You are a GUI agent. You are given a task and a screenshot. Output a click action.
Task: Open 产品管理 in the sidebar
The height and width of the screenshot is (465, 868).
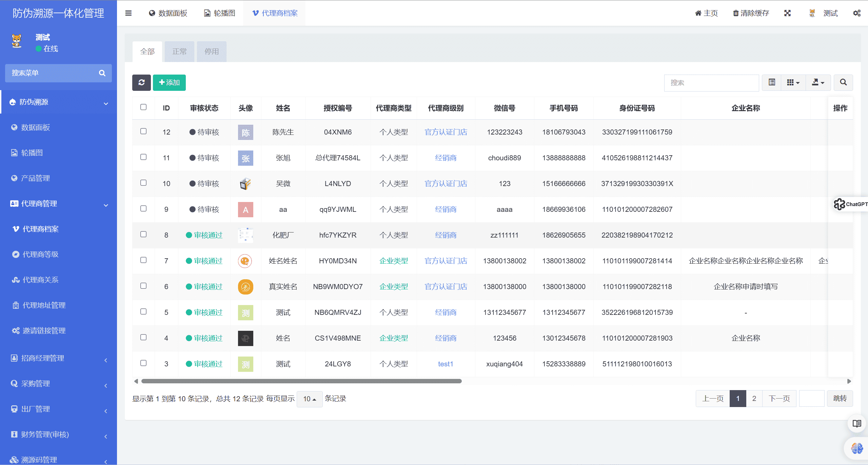pyautogui.click(x=58, y=178)
